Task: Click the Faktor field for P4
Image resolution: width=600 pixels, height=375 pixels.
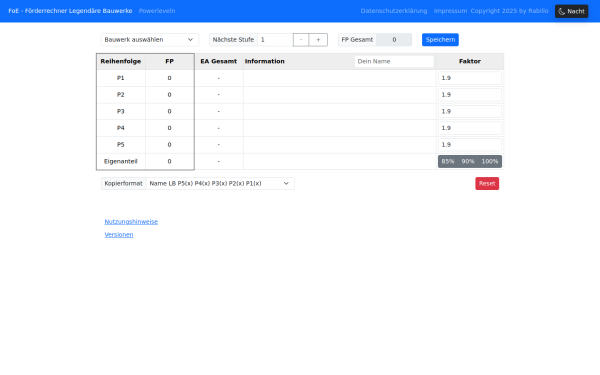Action: (470, 128)
